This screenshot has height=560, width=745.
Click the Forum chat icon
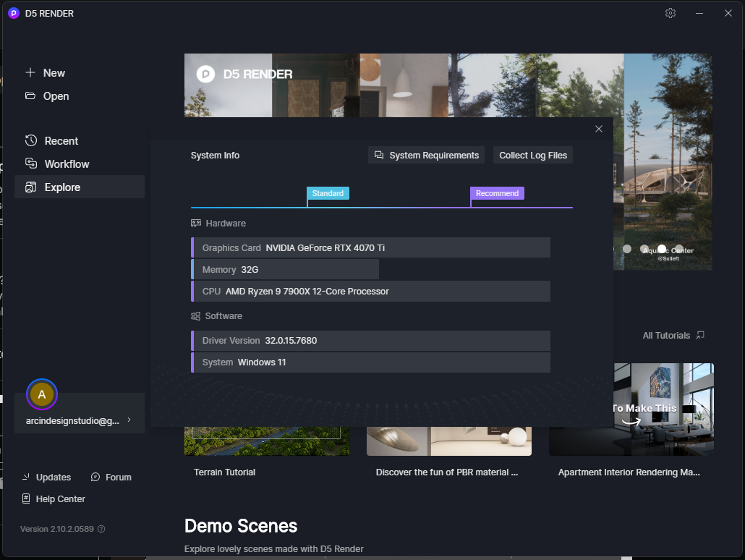pos(95,477)
